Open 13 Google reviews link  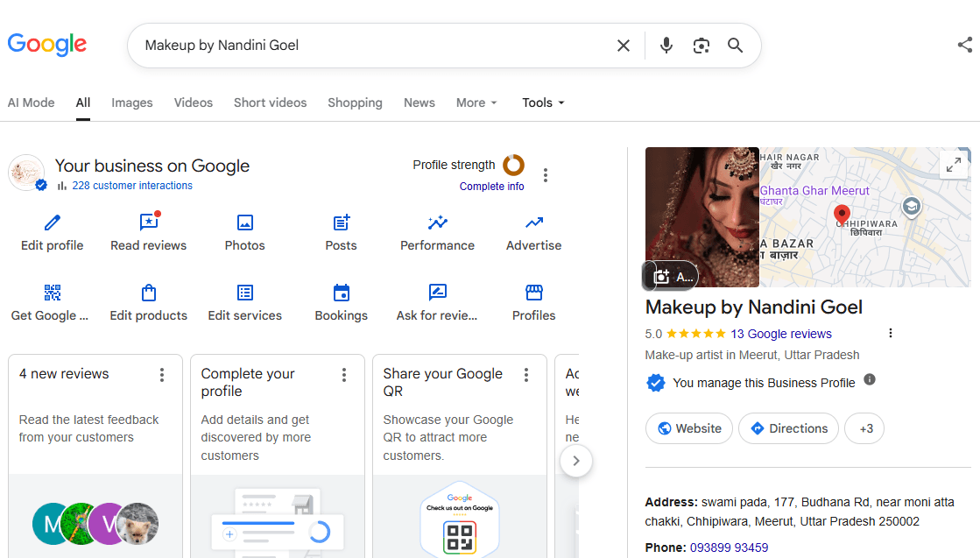(781, 334)
